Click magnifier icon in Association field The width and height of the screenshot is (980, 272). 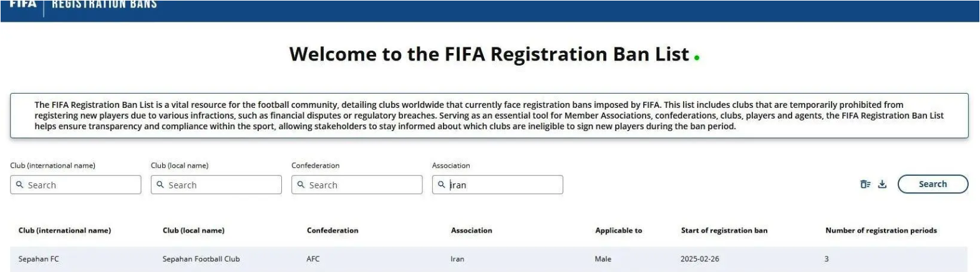click(x=442, y=185)
